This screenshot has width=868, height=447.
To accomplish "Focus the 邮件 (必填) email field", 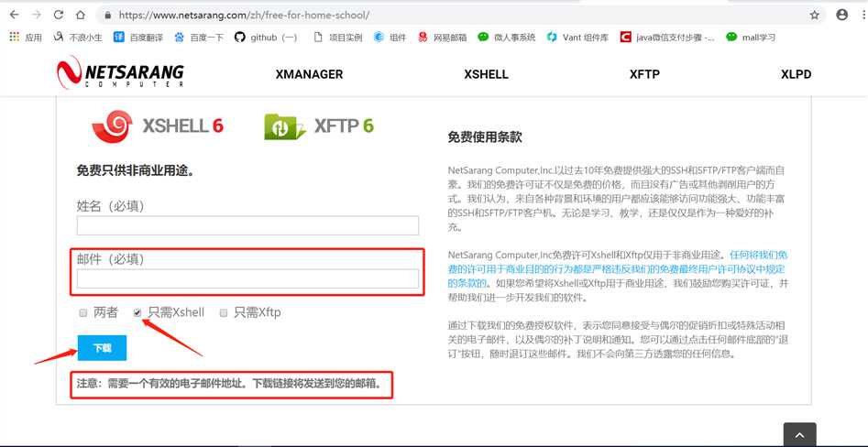I will click(x=247, y=278).
